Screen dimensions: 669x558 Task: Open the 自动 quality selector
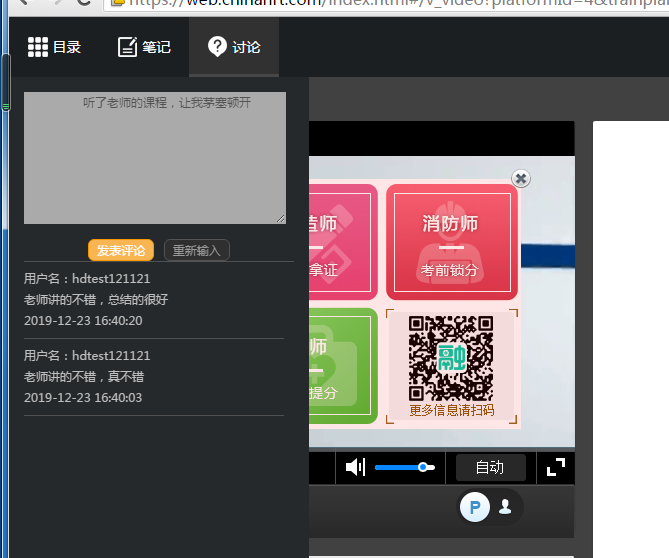[x=490, y=468]
